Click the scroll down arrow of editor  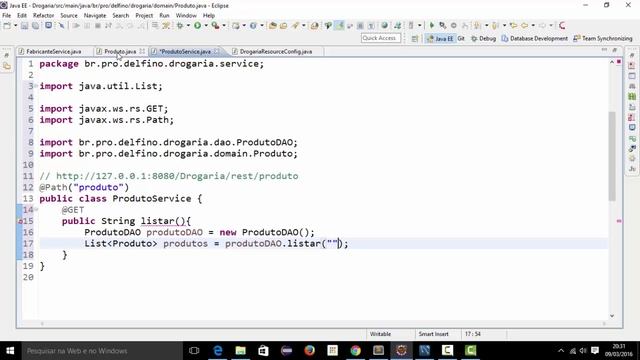tap(612, 316)
